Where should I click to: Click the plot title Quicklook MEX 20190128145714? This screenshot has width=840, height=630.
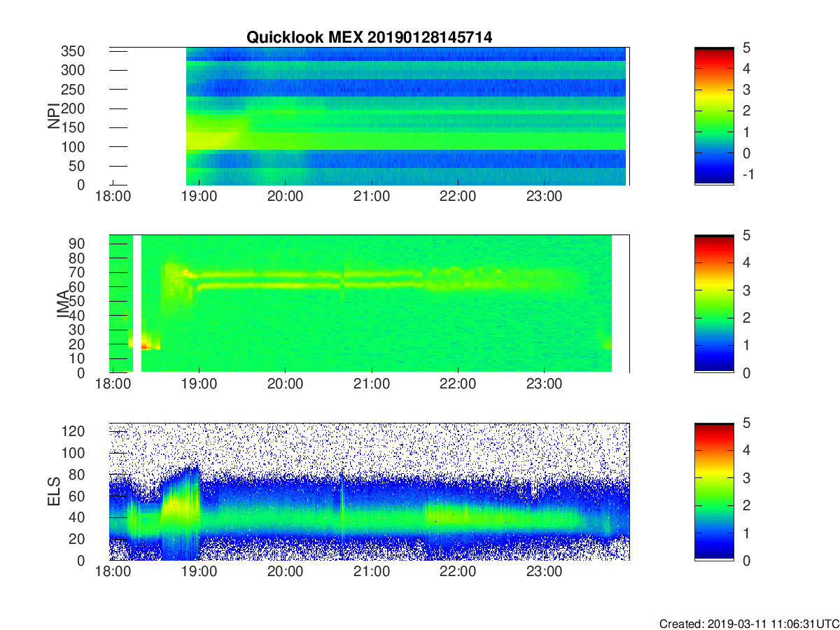click(x=369, y=38)
